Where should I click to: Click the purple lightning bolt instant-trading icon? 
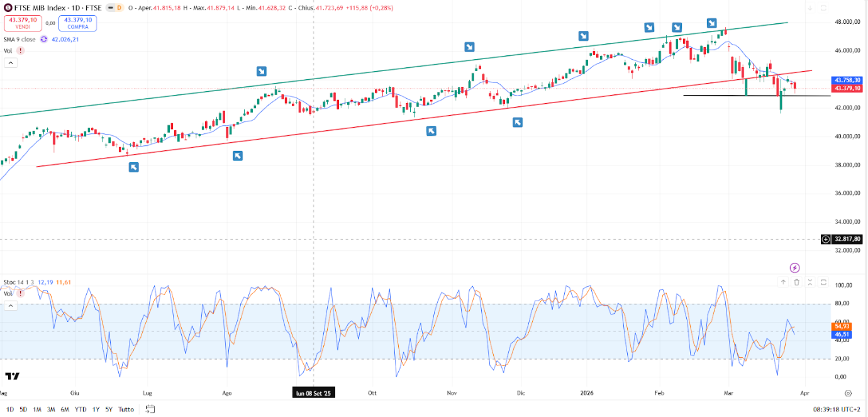click(x=796, y=267)
